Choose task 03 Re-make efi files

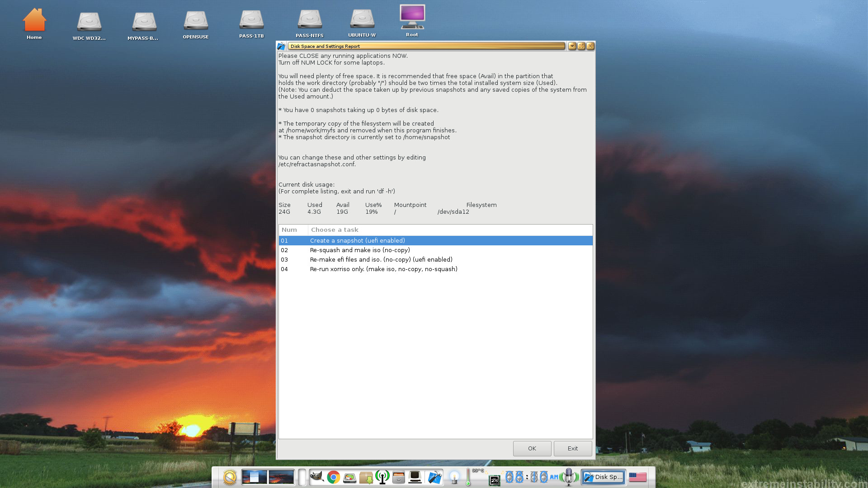point(381,260)
